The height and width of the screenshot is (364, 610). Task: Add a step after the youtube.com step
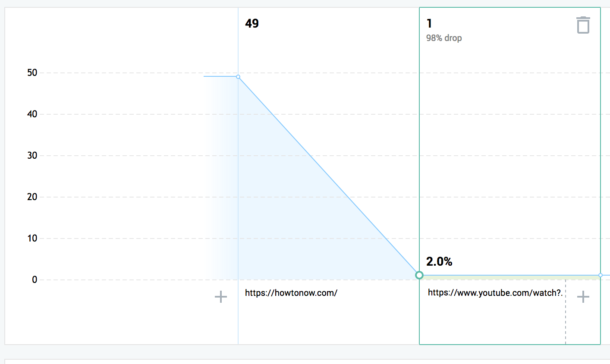pyautogui.click(x=583, y=297)
